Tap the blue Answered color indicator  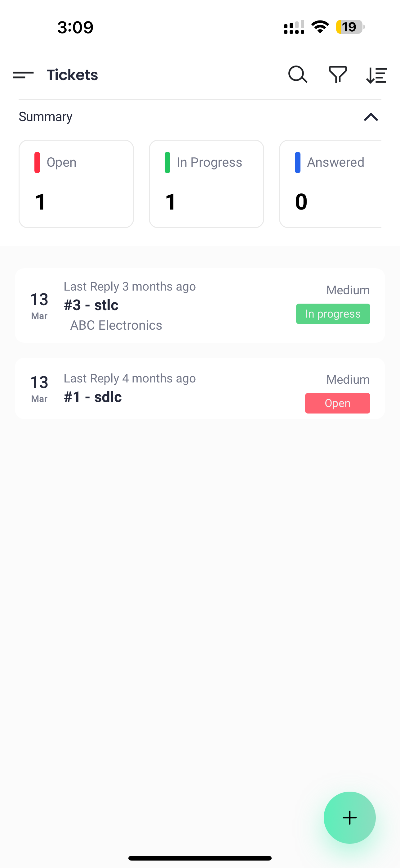click(x=297, y=162)
